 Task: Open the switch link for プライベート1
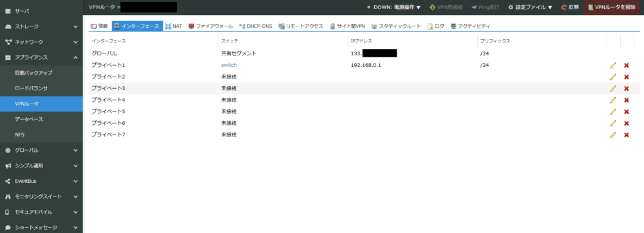(229, 65)
